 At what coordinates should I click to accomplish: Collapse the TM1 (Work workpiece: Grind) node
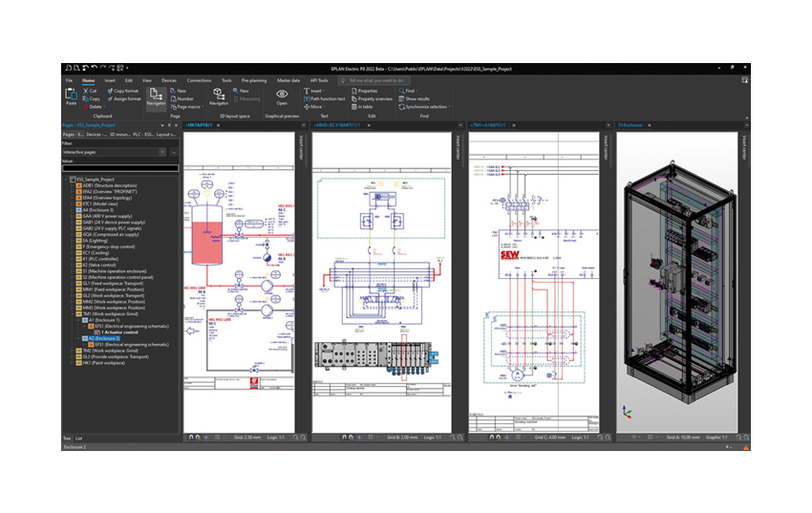72,314
